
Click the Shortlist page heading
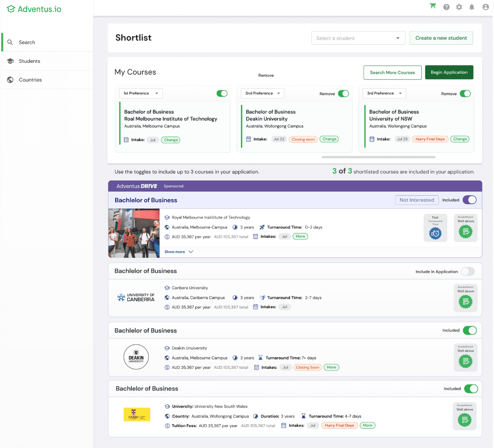[x=133, y=38]
